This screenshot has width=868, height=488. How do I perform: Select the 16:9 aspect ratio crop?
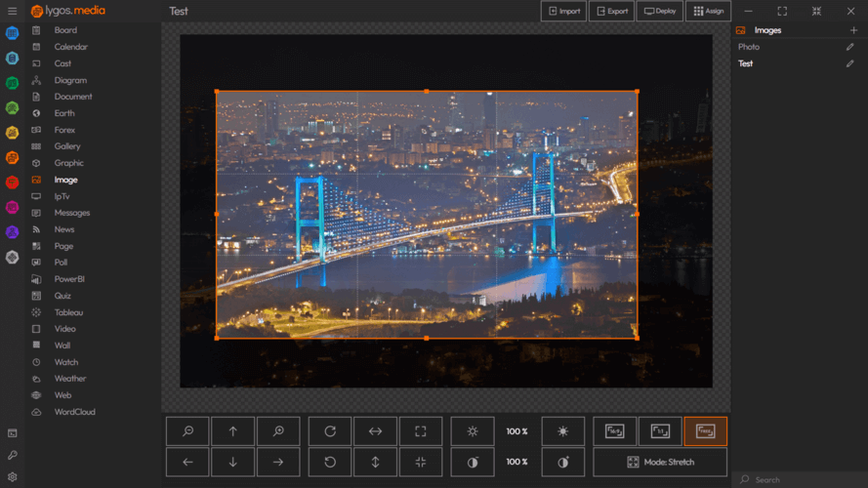(x=614, y=431)
